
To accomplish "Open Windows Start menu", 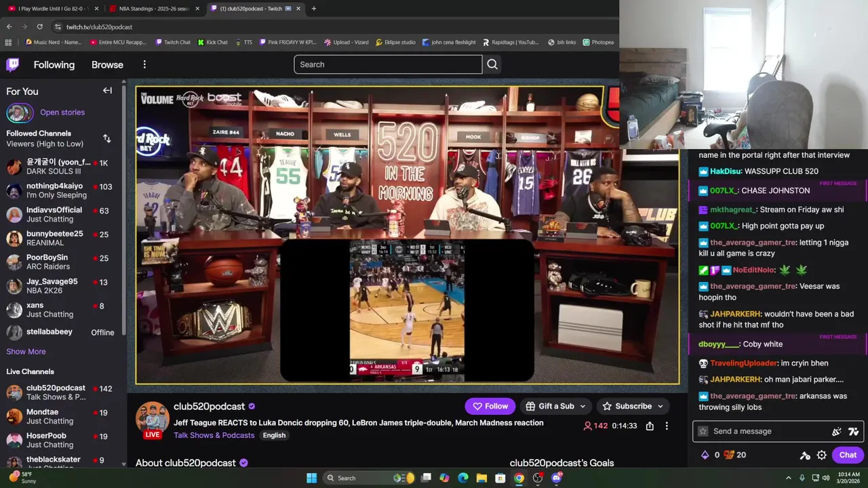I will 311,478.
